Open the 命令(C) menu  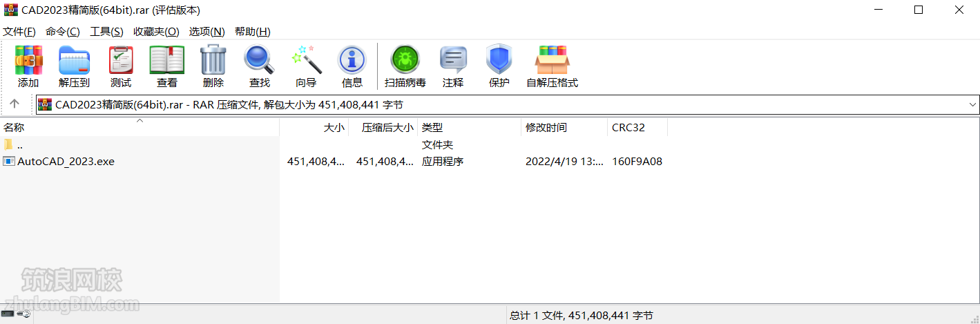tap(63, 32)
